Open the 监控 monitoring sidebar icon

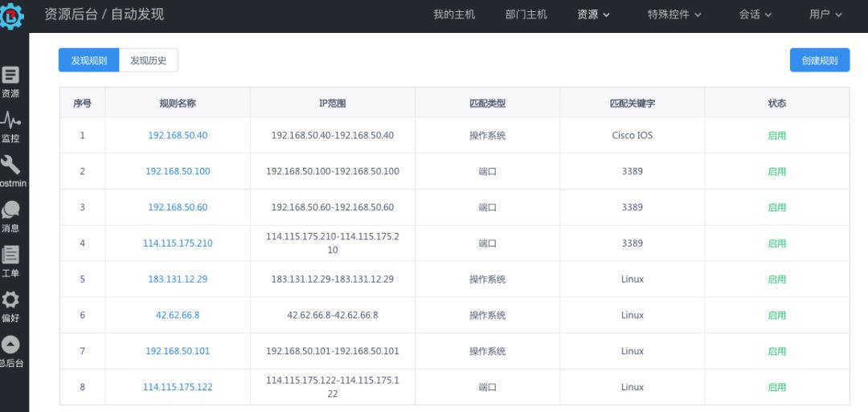point(10,121)
